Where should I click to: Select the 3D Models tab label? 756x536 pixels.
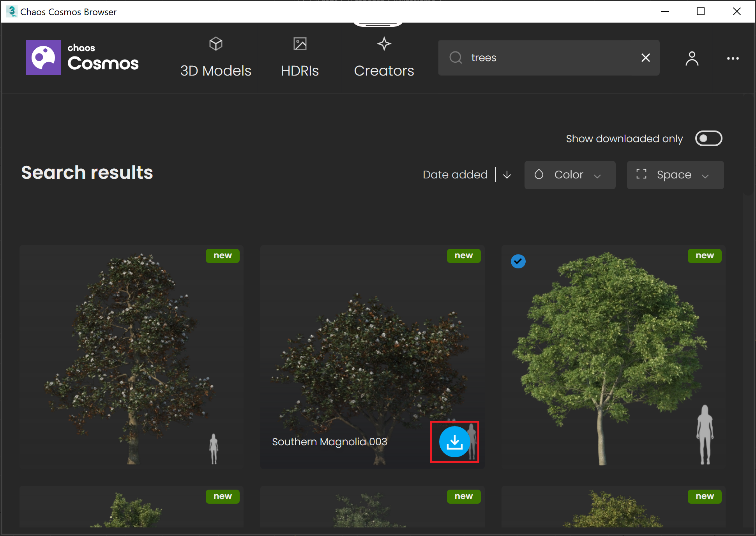coord(215,71)
